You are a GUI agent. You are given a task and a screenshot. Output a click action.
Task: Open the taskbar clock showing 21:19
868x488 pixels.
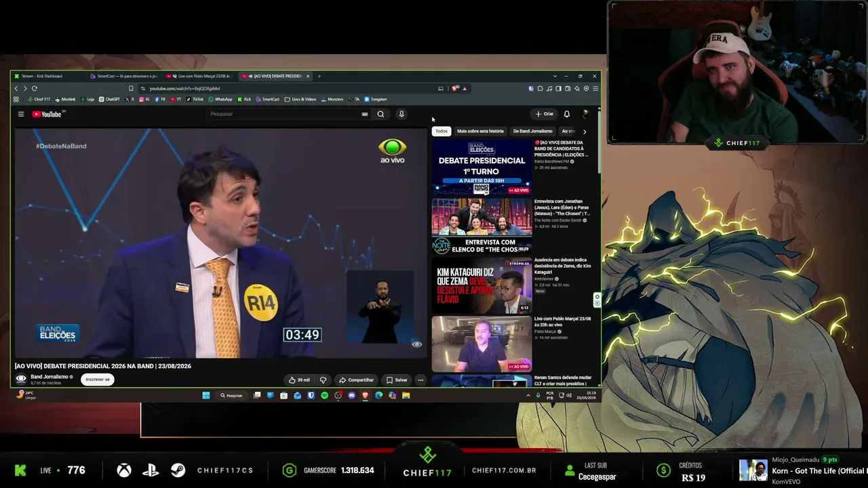586,395
